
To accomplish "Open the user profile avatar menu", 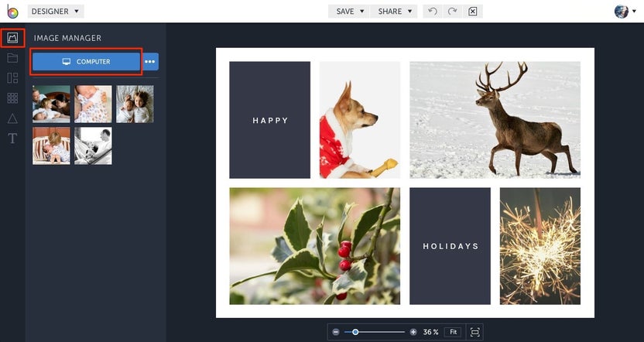I will pos(625,12).
